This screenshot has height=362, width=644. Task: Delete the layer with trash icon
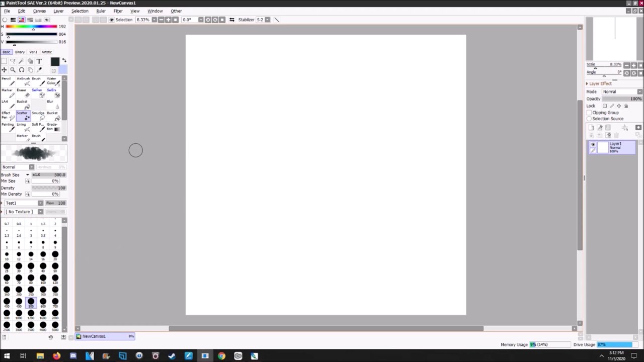pyautogui.click(x=616, y=135)
